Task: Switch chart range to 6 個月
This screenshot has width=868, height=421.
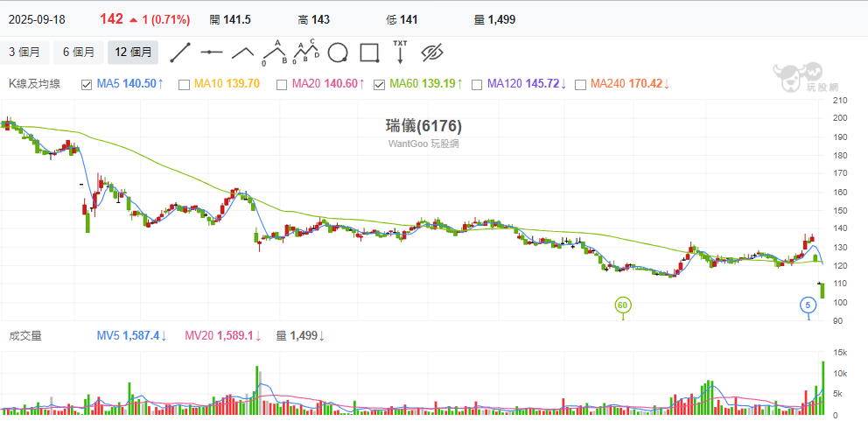Action: click(78, 53)
